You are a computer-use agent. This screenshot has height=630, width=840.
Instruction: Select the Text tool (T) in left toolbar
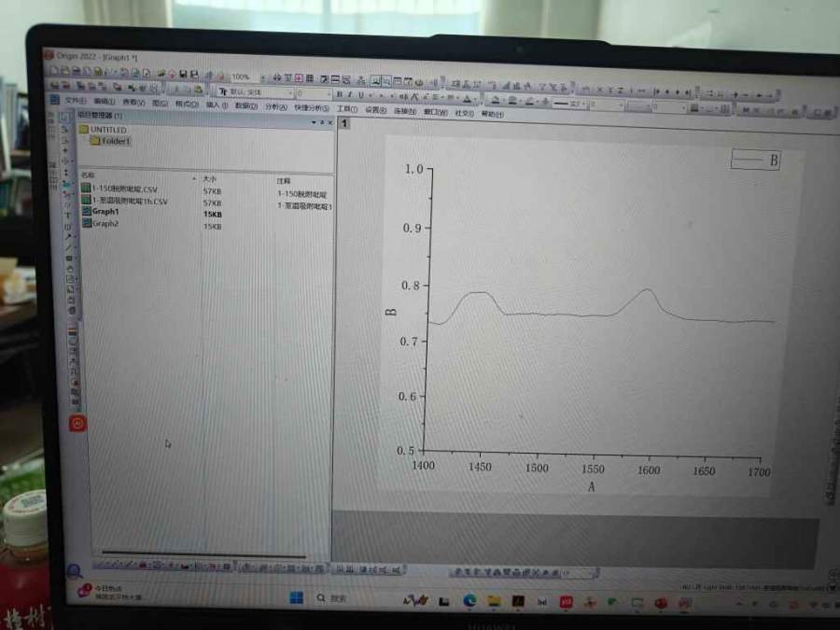click(67, 216)
